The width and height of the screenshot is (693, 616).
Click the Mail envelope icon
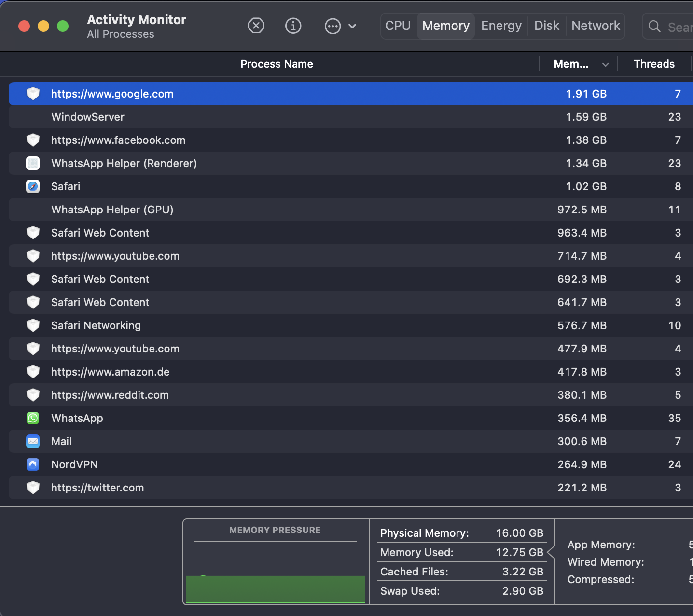click(x=33, y=441)
